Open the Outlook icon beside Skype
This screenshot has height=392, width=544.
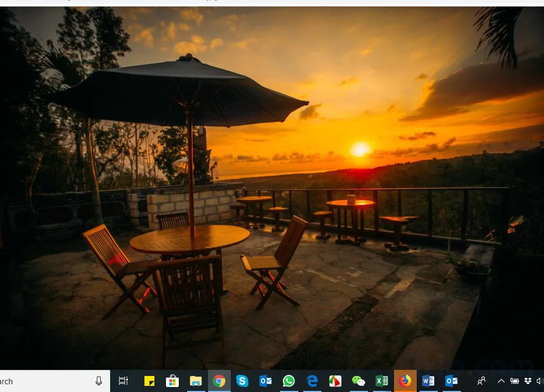point(266,381)
